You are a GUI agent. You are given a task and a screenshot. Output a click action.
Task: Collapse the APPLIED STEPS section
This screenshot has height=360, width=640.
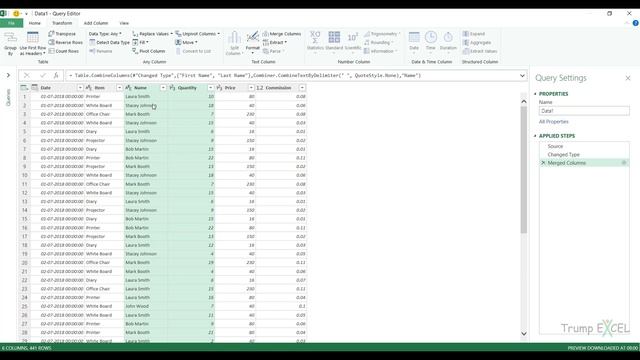[x=536, y=136]
